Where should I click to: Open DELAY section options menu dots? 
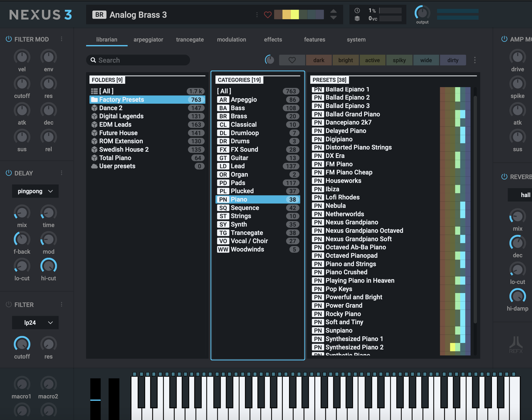pos(61,173)
